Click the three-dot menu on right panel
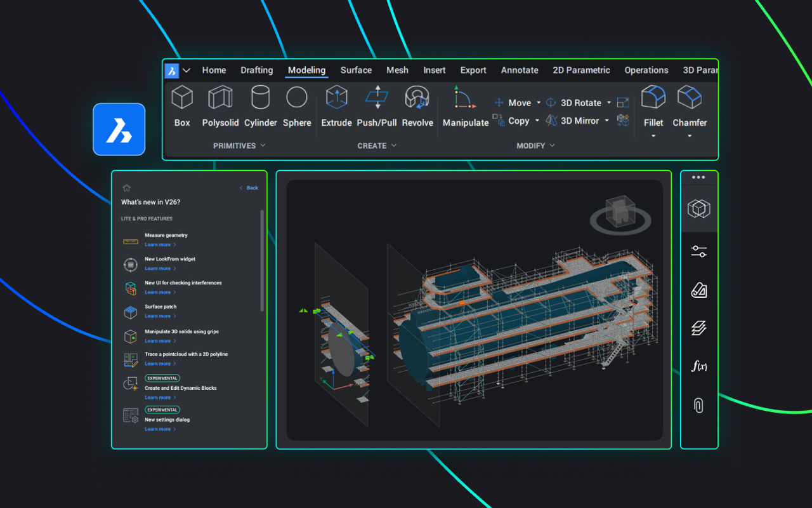812x508 pixels. [698, 178]
